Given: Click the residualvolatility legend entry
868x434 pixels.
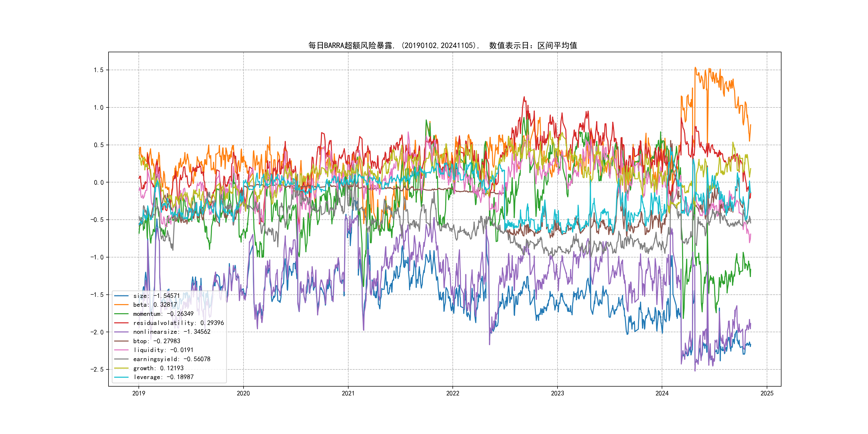Looking at the screenshot, I should pos(178,323).
